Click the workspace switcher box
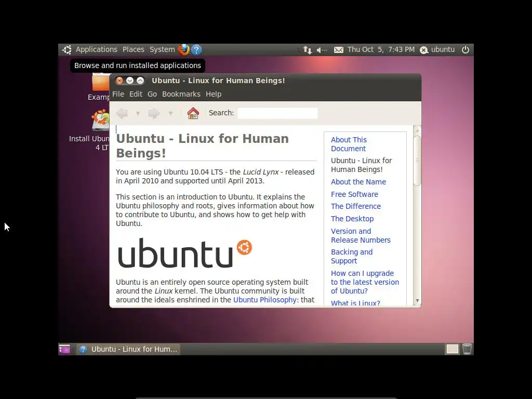The height and width of the screenshot is (399, 532). point(453,349)
